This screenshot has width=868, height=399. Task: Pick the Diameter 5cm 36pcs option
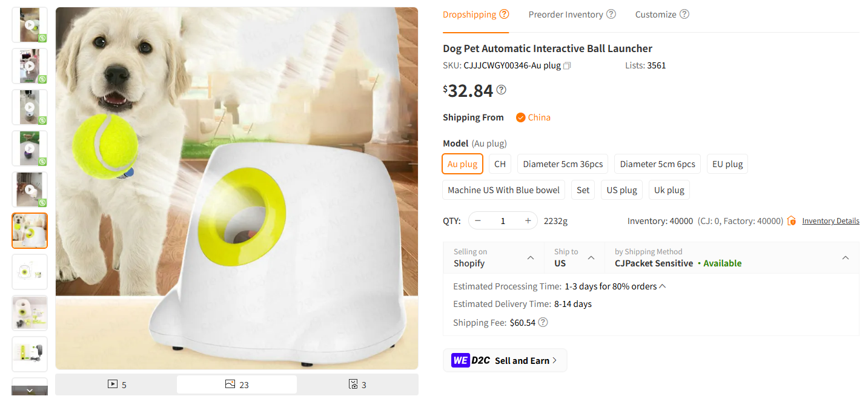(563, 164)
